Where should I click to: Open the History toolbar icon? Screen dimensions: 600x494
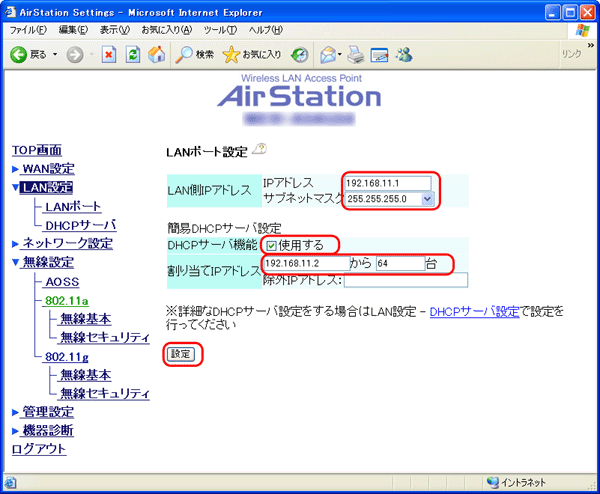coord(300,55)
